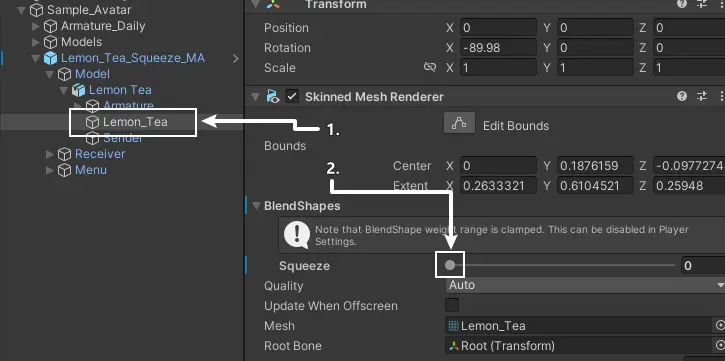Edit the Bounds Extent X field

[498, 186]
